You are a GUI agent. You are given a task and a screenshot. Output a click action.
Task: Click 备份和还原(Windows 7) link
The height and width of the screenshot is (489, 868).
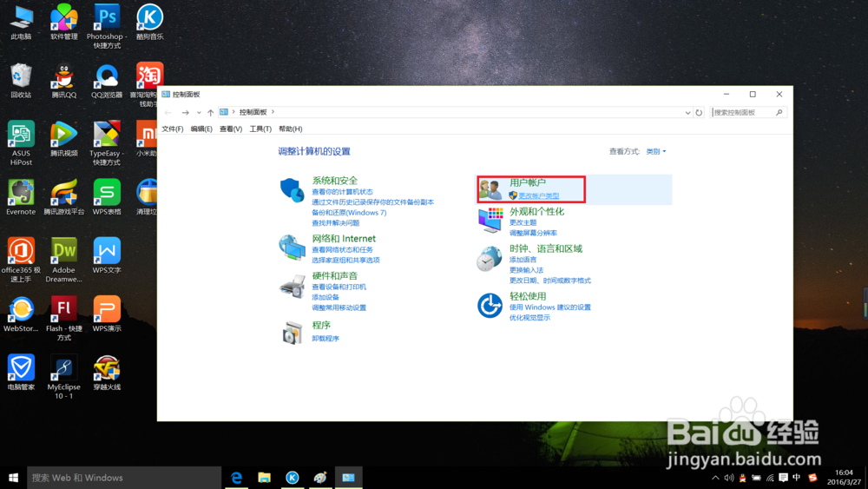(x=349, y=213)
